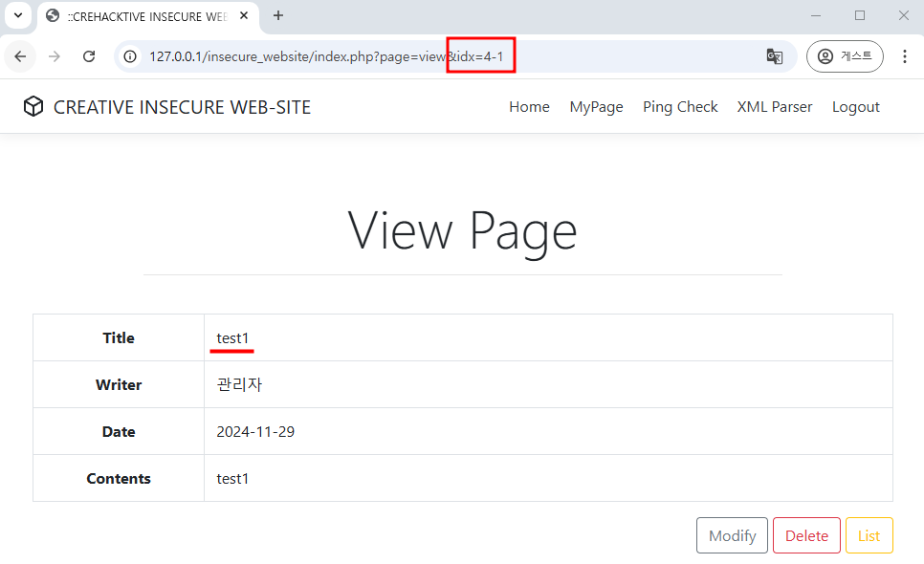Click the date 2024-11-29
The width and height of the screenshot is (924, 564).
[255, 431]
